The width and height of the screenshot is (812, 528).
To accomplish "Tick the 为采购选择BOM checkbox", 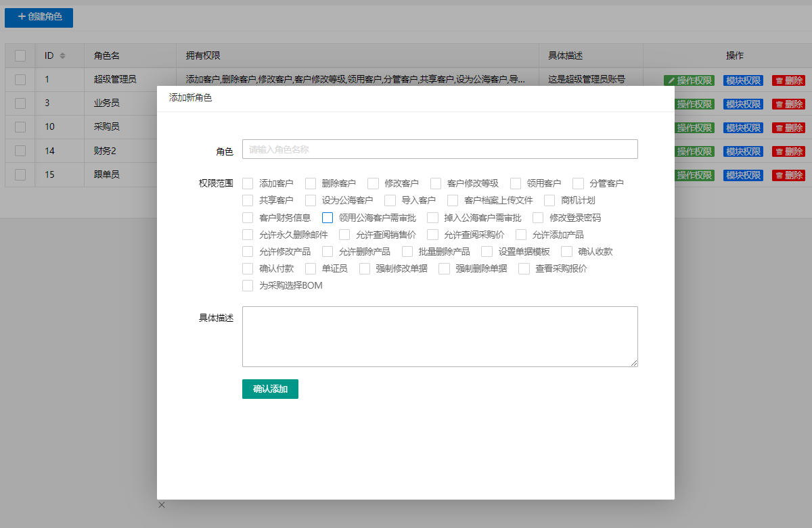I will tap(248, 285).
